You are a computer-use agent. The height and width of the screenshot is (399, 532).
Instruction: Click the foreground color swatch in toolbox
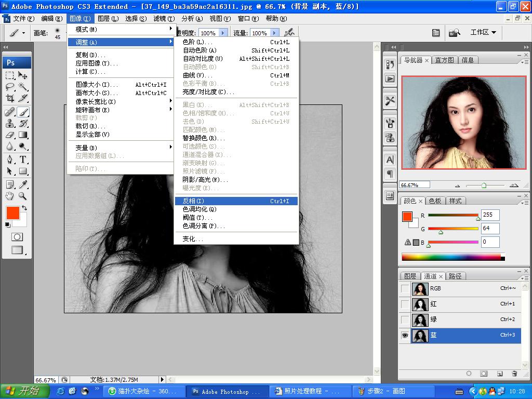[13, 213]
